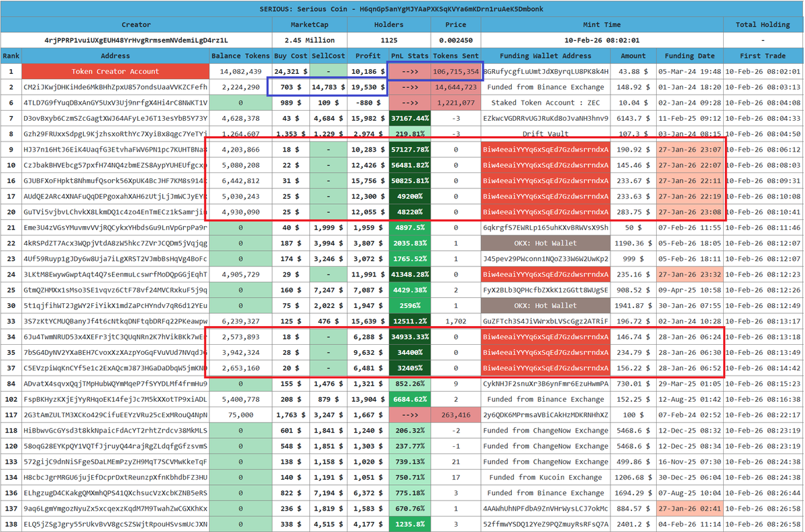805x532 pixels.
Task: Click funding date 28-Jan-26 06:52
Action: coord(690,368)
